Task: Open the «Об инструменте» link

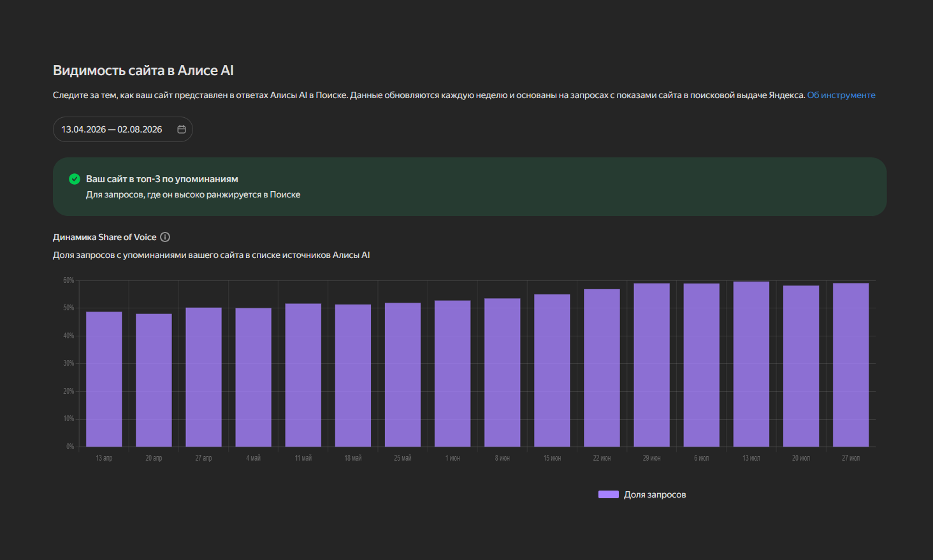Action: point(841,95)
